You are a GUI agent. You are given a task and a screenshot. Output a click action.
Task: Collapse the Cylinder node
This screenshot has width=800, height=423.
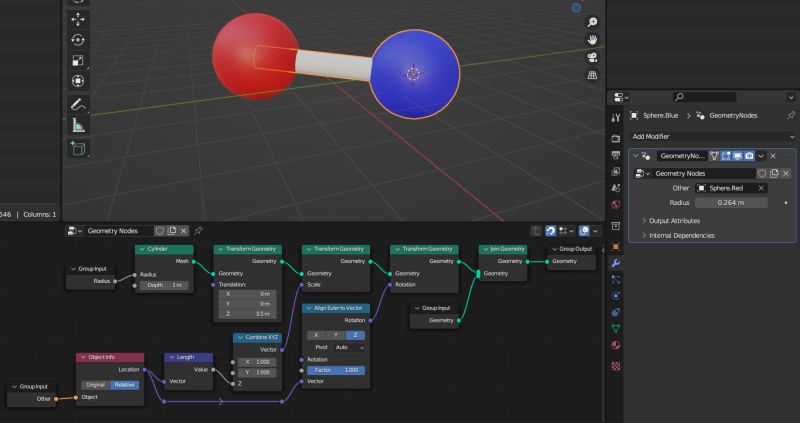[141, 249]
